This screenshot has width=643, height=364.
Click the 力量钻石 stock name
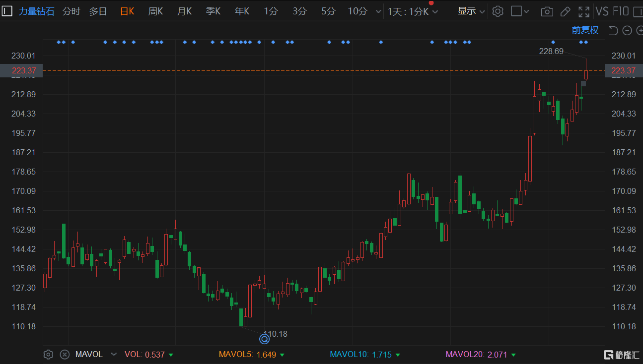click(36, 11)
